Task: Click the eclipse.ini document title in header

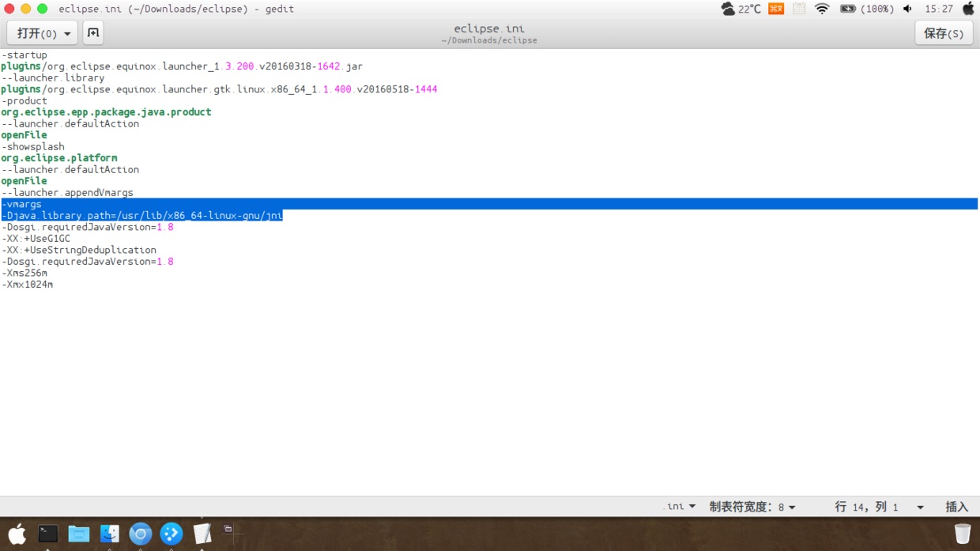Action: click(489, 28)
